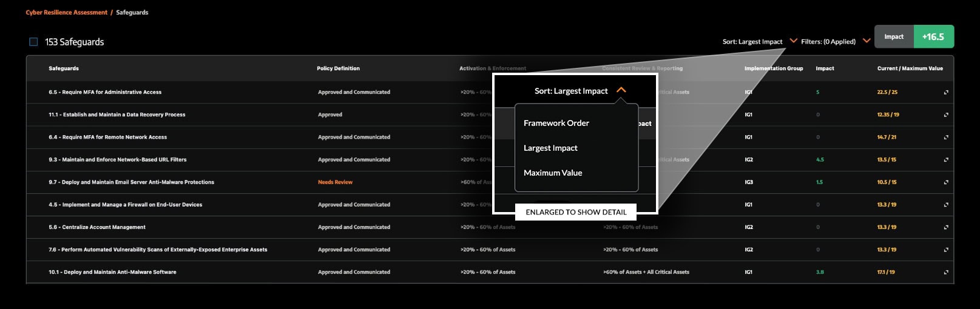The image size is (980, 309).
Task: Open the Sort: Largest Impact dropdown
Action: pos(760,41)
